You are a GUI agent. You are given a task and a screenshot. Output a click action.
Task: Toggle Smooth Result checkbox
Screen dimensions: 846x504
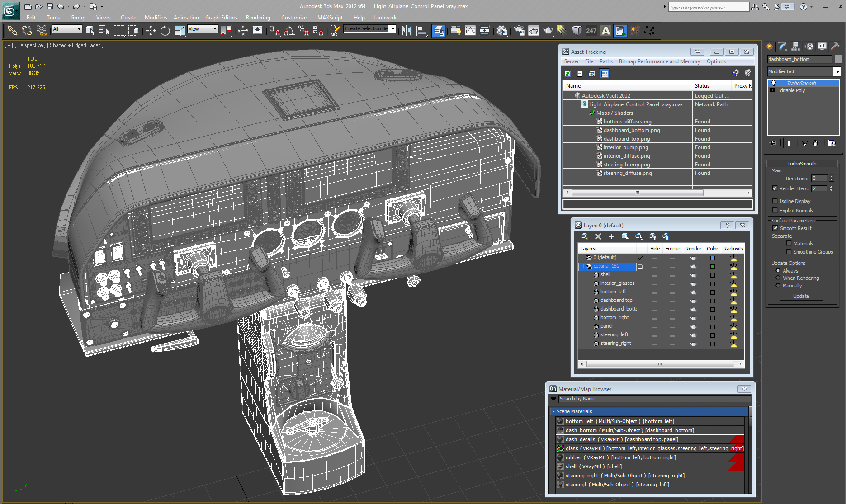[775, 228]
